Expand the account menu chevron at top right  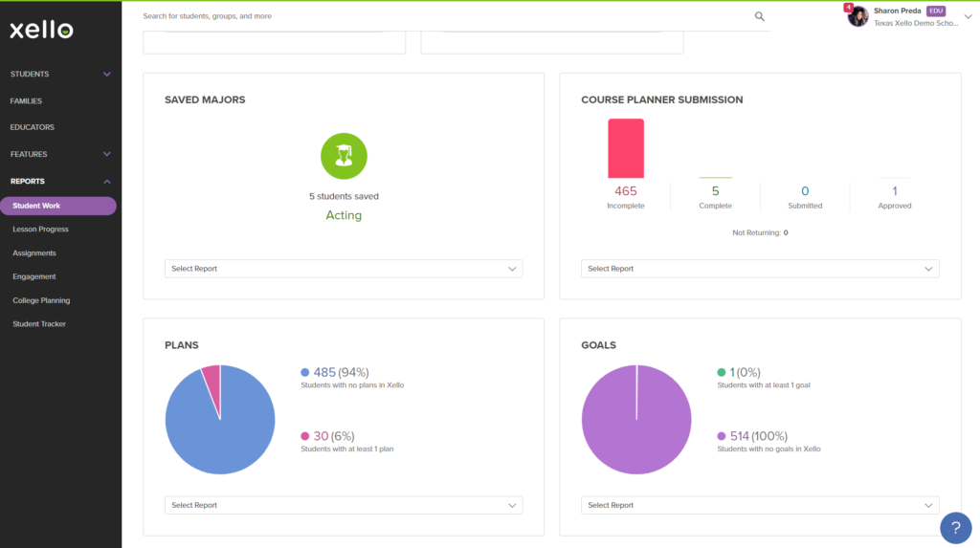coord(968,17)
